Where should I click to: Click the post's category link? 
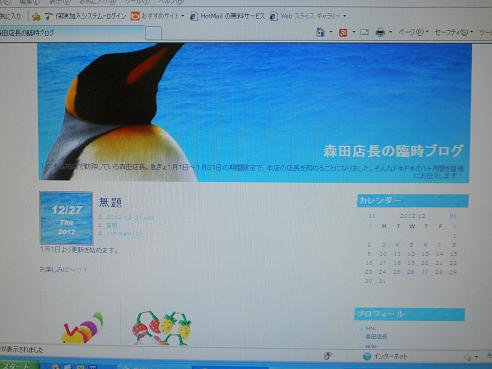[112, 226]
